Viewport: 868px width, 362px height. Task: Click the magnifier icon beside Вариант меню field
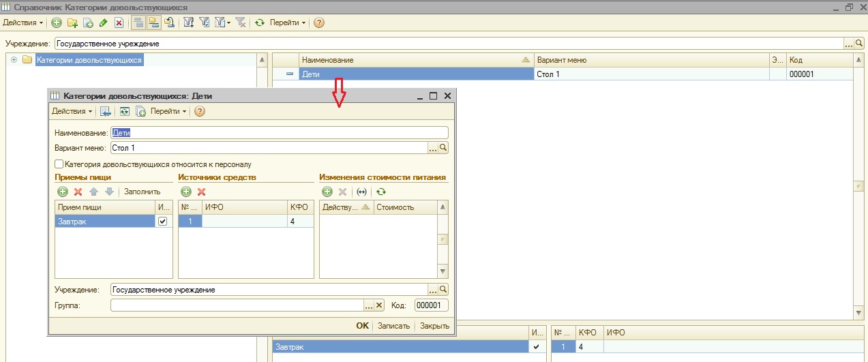pos(443,147)
